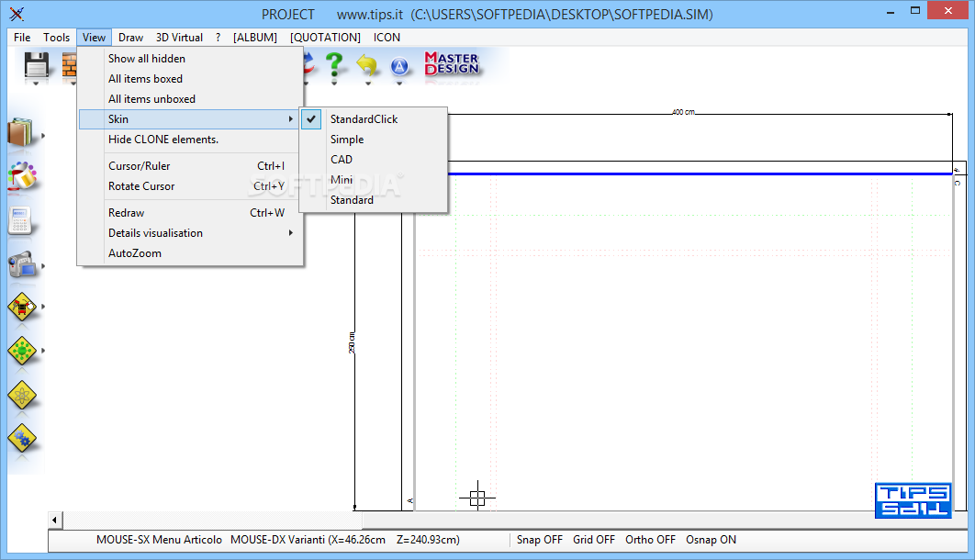This screenshot has width=975, height=560.
Task: Click the floppy disk Save icon
Action: 36,64
